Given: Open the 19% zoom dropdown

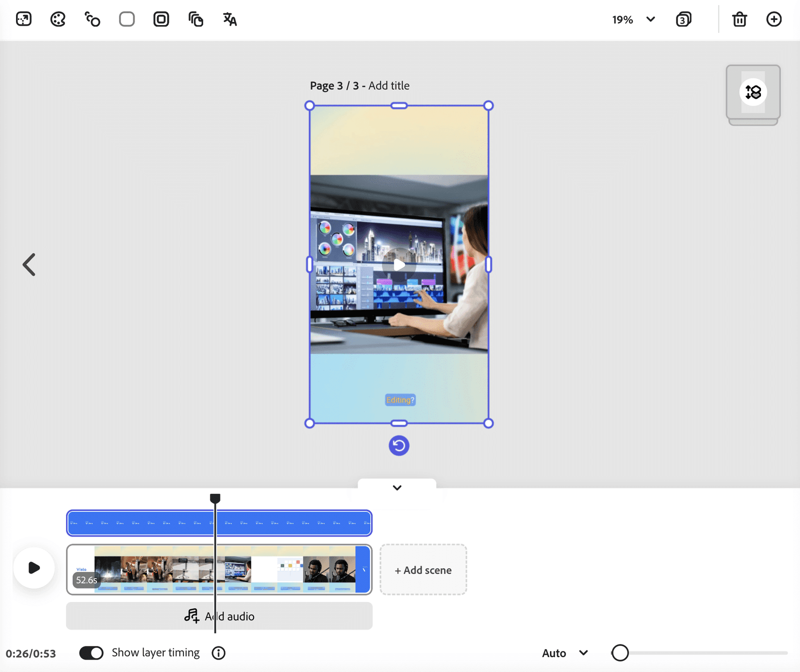Looking at the screenshot, I should [x=633, y=19].
